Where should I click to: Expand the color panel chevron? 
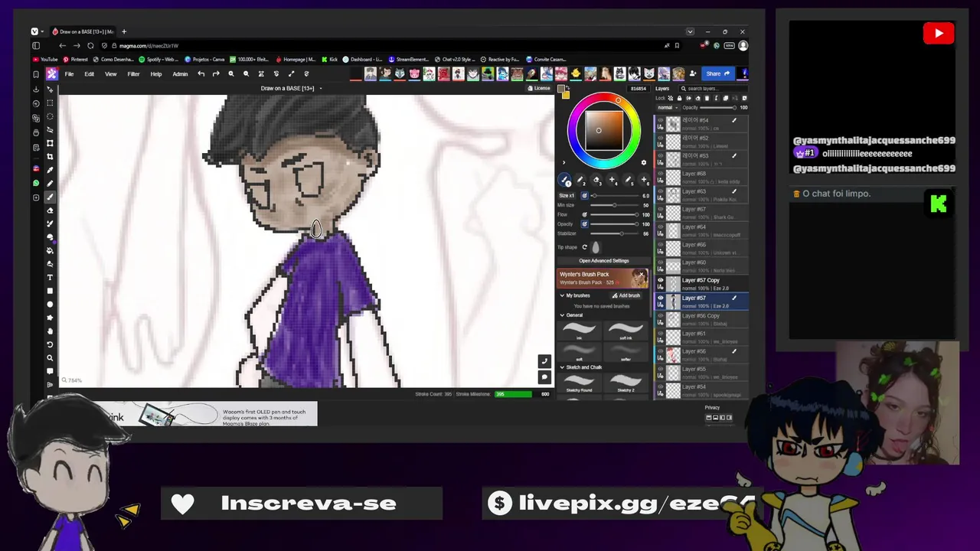click(564, 162)
